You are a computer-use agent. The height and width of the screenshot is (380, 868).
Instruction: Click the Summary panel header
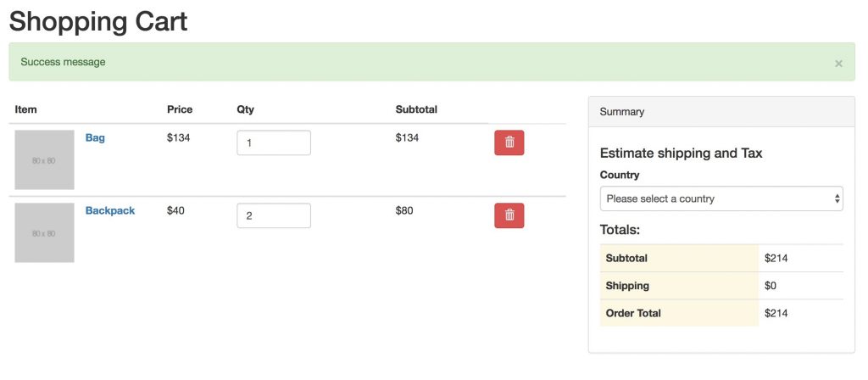click(x=721, y=112)
